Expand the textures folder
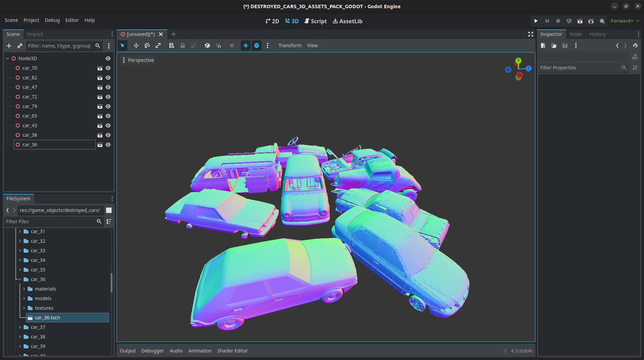644x360 pixels. (24, 308)
